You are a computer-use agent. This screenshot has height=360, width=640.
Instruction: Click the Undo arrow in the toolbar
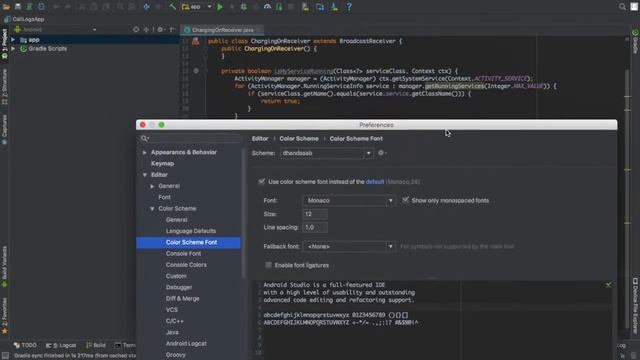pos(56,7)
